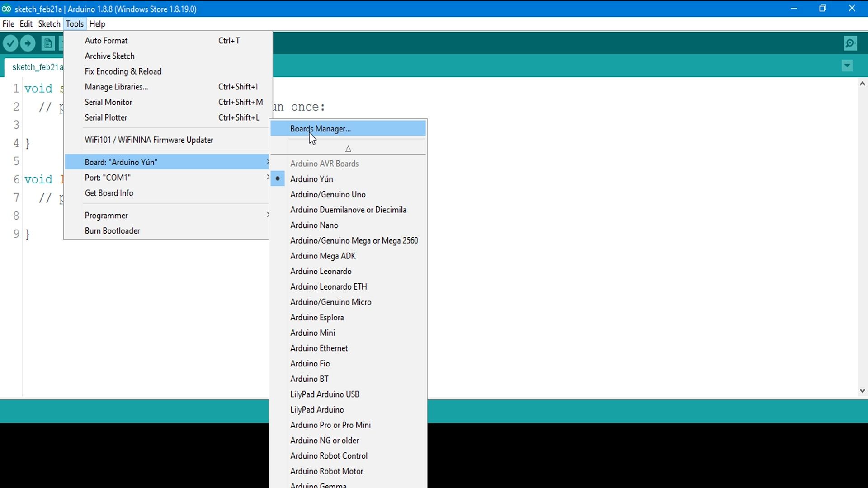
Task: Click the minimize window icon
Action: click(793, 9)
